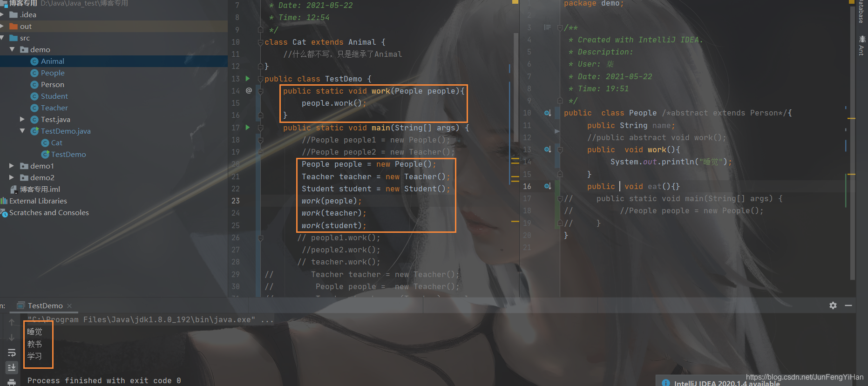Fold the commented-out main block at line 17
This screenshot has height=386, width=868.
[560, 199]
